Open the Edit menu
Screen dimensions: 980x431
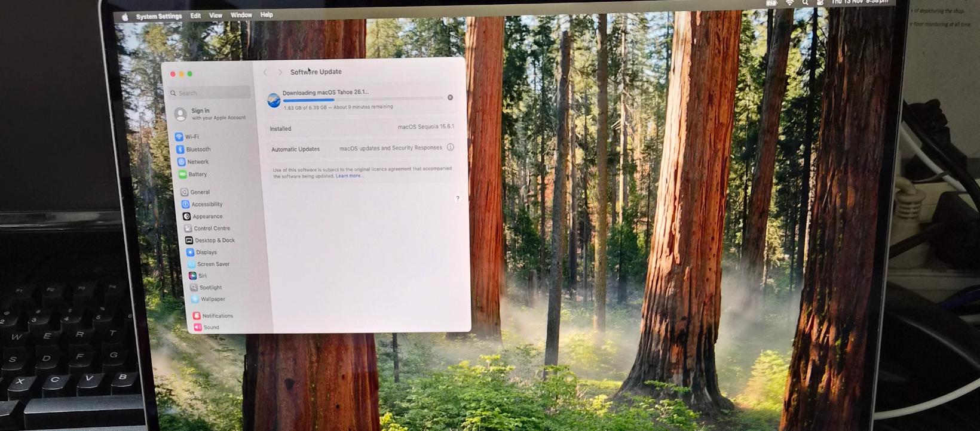coord(195,16)
